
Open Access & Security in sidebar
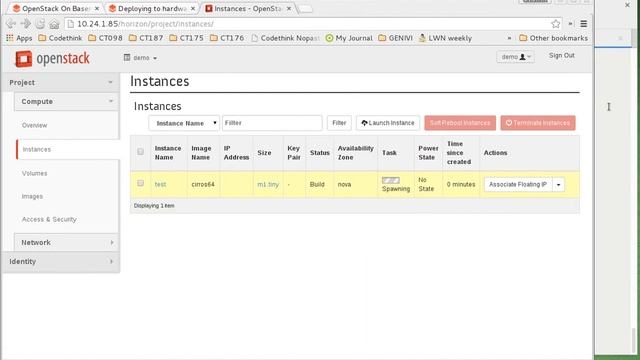[49, 220]
